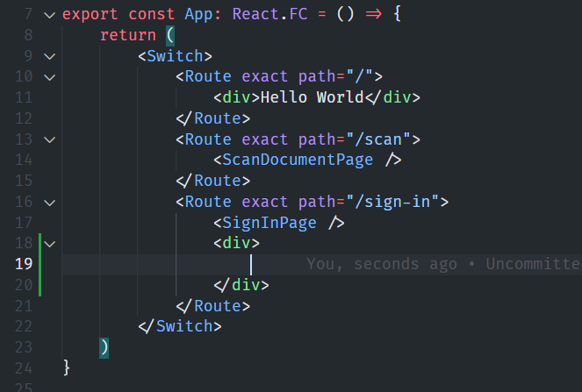Click the "Route" tag name on line 13
Screen dimensions: 582x392
pyautogui.click(x=208, y=139)
